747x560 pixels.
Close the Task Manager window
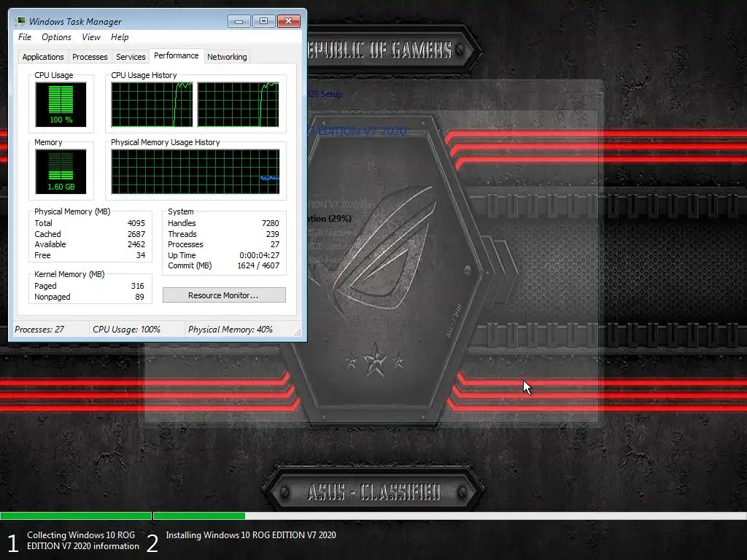tap(289, 21)
